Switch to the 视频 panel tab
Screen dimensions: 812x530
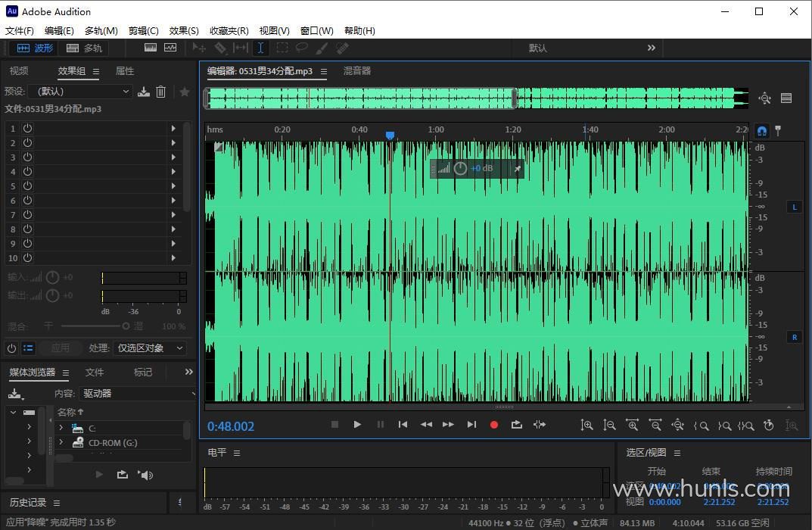(19, 71)
